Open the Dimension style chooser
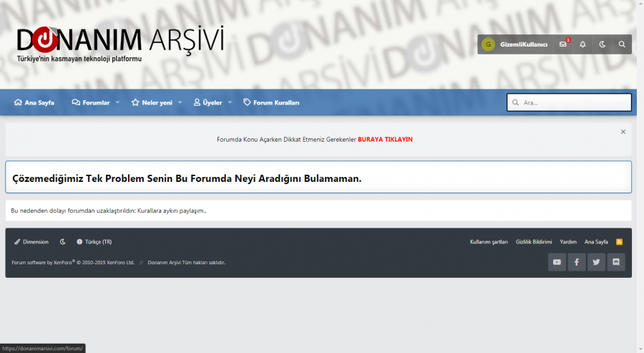Image resolution: width=644 pixels, height=353 pixels. click(31, 241)
